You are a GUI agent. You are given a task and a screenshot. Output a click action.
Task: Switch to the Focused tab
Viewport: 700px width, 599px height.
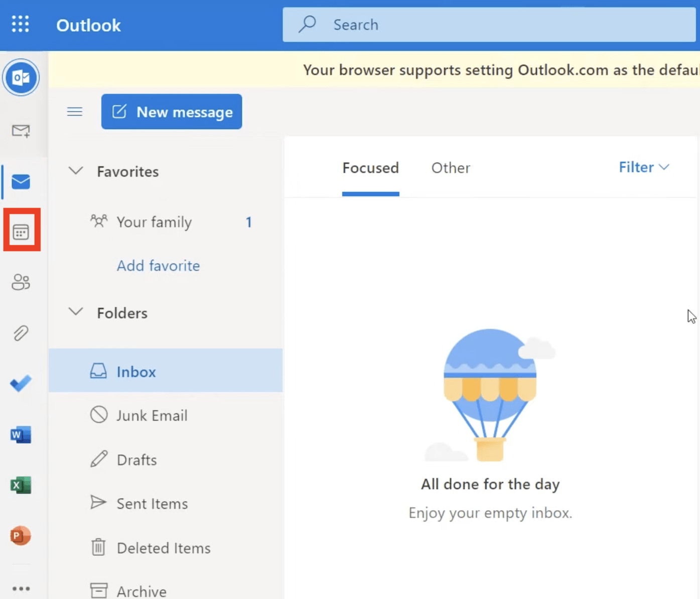(371, 168)
